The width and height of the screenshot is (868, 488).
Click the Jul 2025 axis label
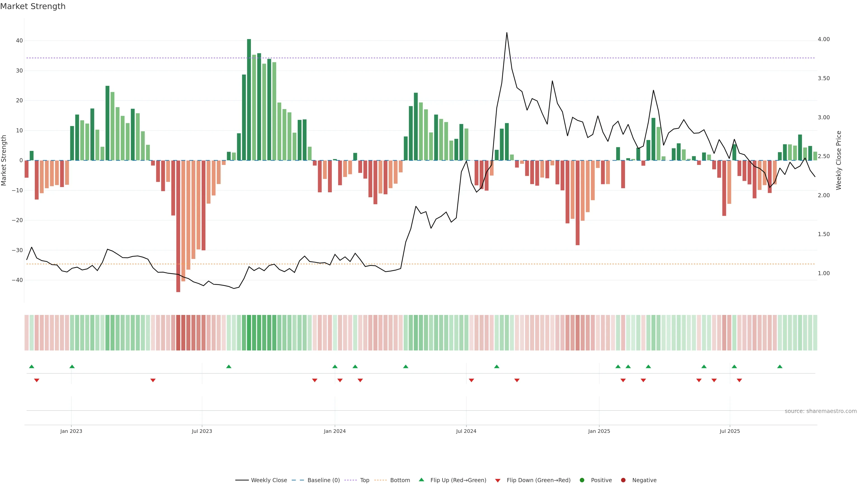(729, 431)
